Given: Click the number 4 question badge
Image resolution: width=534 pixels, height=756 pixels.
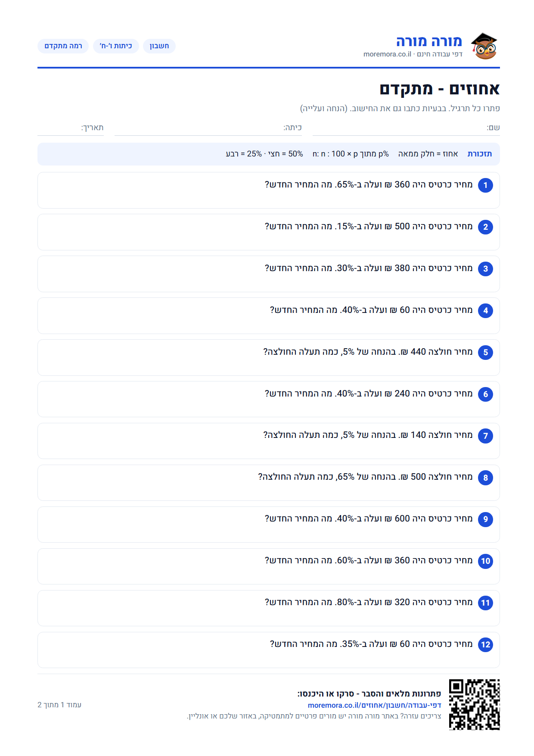Looking at the screenshot, I should [485, 311].
